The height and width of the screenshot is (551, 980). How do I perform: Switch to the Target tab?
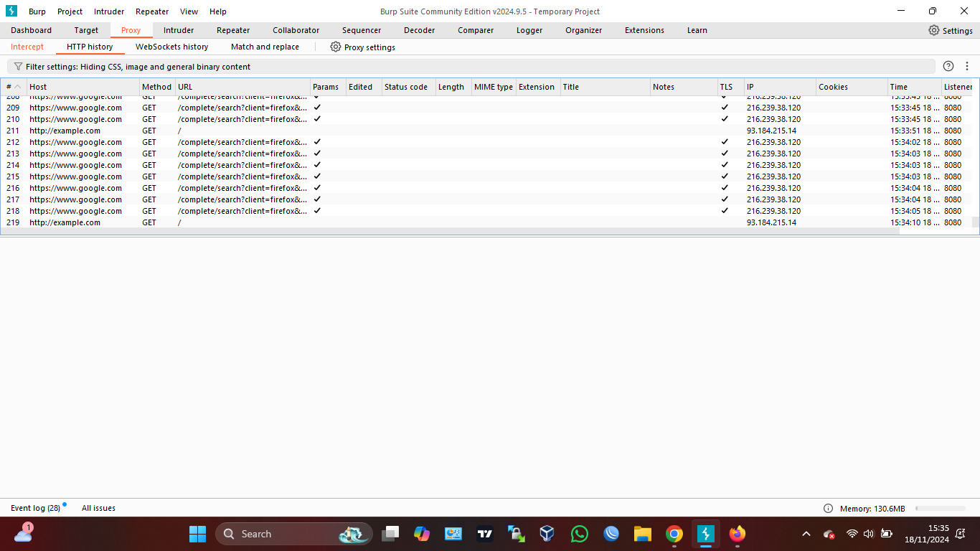pyautogui.click(x=86, y=30)
